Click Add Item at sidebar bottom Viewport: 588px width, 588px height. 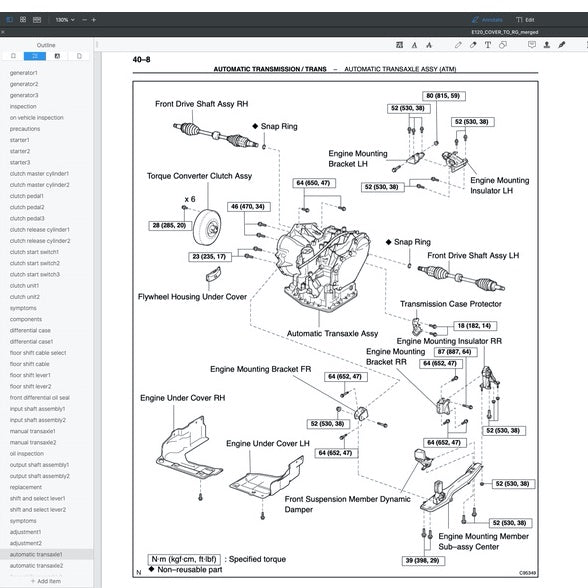tap(46, 581)
